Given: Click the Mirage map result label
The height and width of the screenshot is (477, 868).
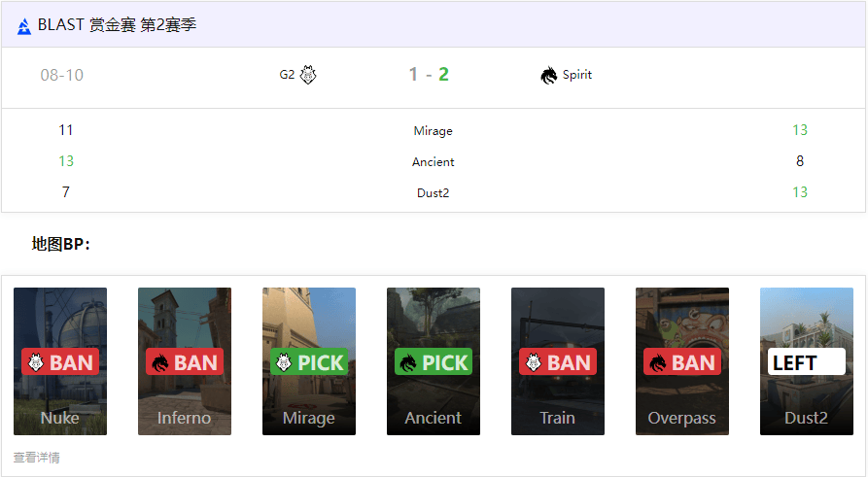Looking at the screenshot, I should tap(433, 131).
